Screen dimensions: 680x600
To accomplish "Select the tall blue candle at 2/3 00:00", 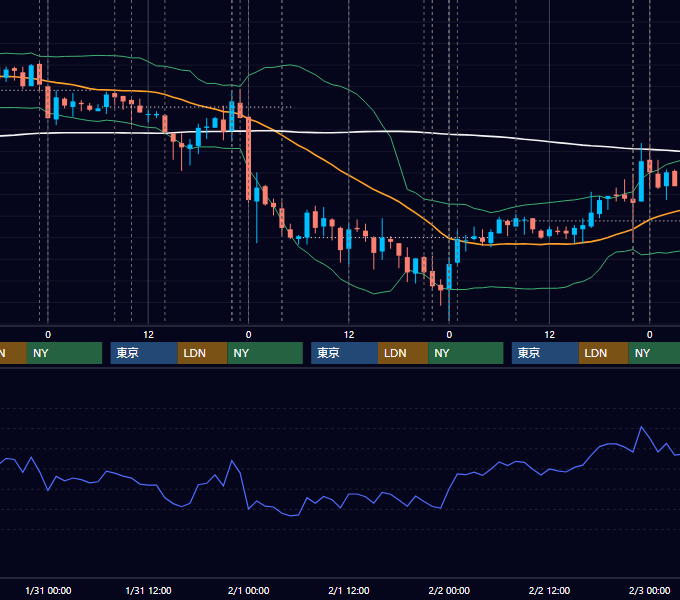I will tap(641, 181).
